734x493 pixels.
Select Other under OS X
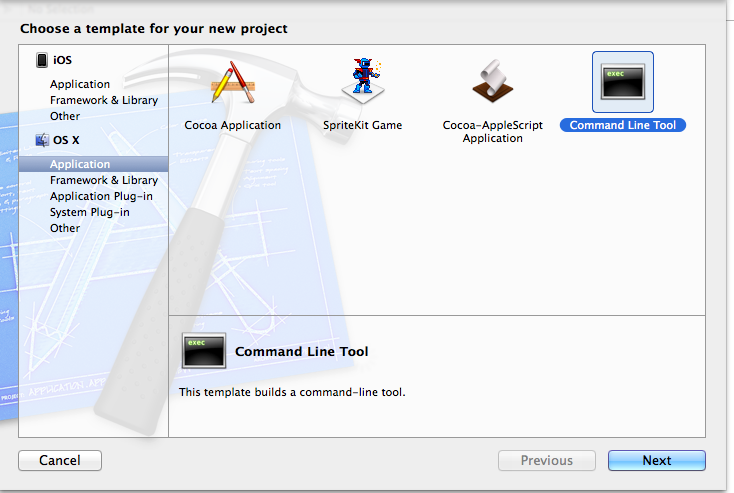click(65, 228)
